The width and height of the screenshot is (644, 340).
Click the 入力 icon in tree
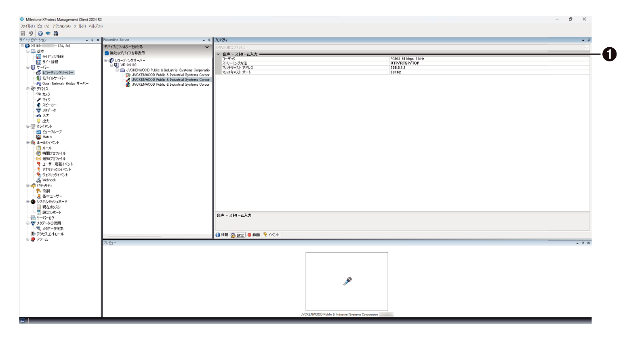(x=39, y=116)
